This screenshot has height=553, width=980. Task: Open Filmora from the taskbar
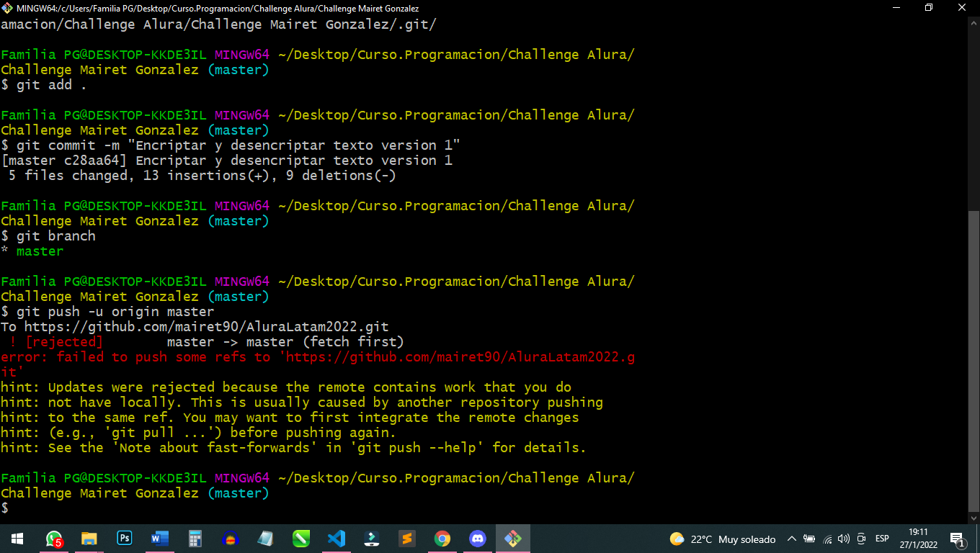pos(371,539)
